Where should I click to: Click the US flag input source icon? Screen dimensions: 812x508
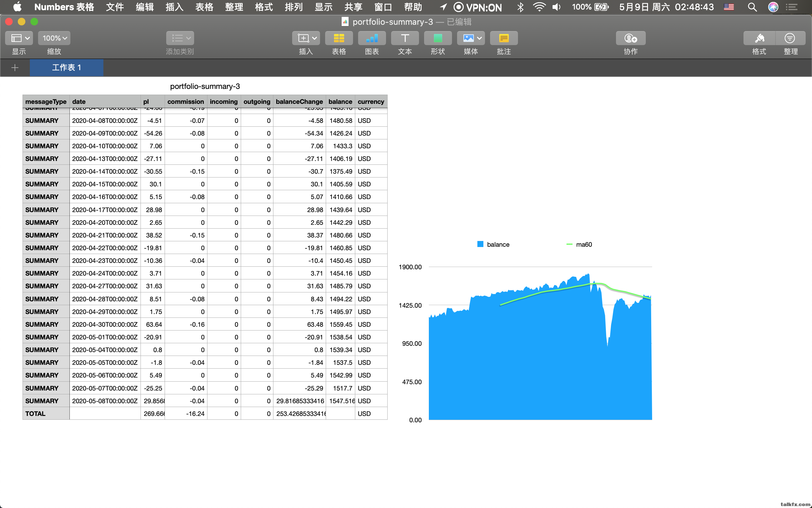tap(729, 7)
